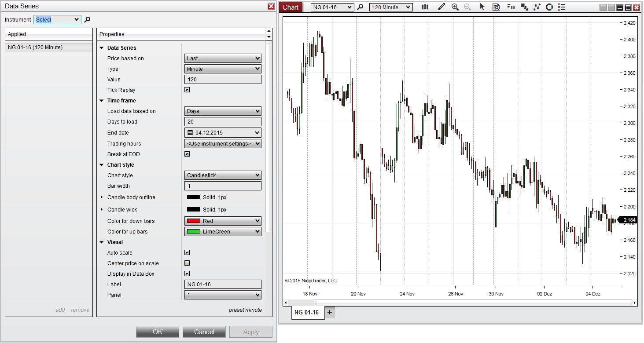
Task: Click the OK button
Action: (x=158, y=332)
